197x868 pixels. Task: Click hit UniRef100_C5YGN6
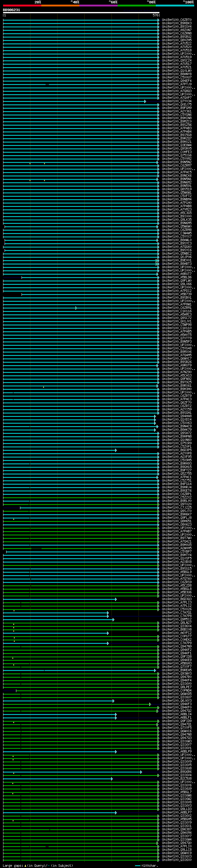(177, 115)
